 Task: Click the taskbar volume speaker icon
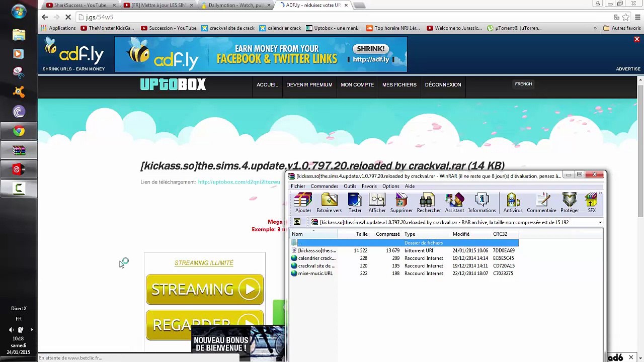click(x=11, y=330)
